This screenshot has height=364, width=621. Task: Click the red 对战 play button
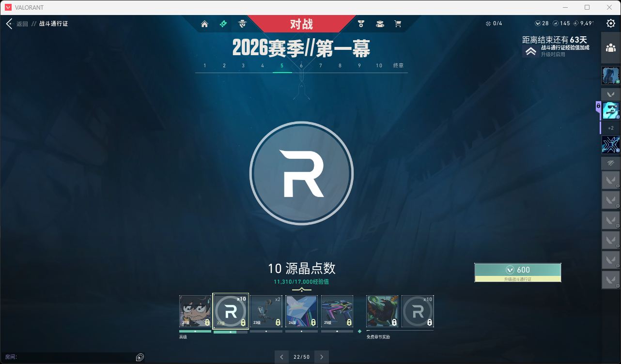click(x=301, y=24)
